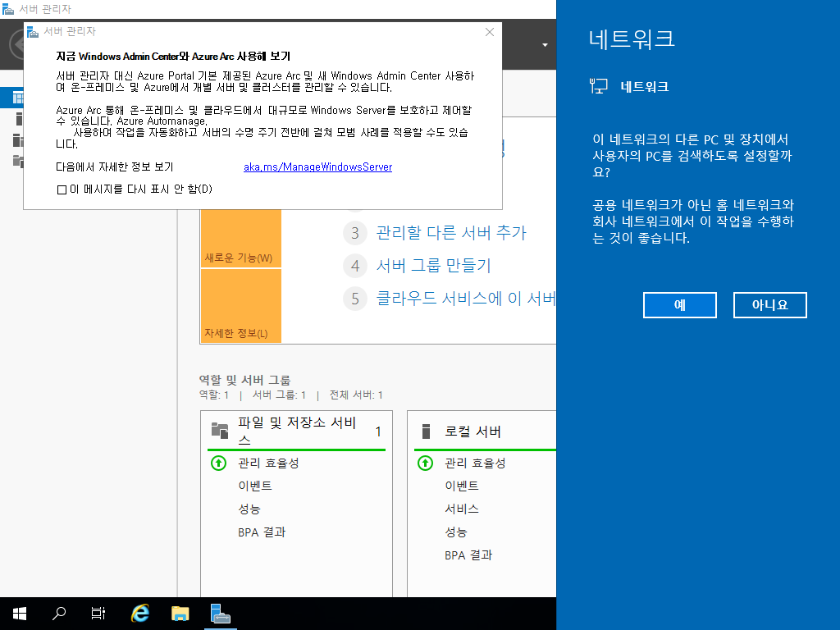Click Server Manager taskbar icon

(x=220, y=614)
